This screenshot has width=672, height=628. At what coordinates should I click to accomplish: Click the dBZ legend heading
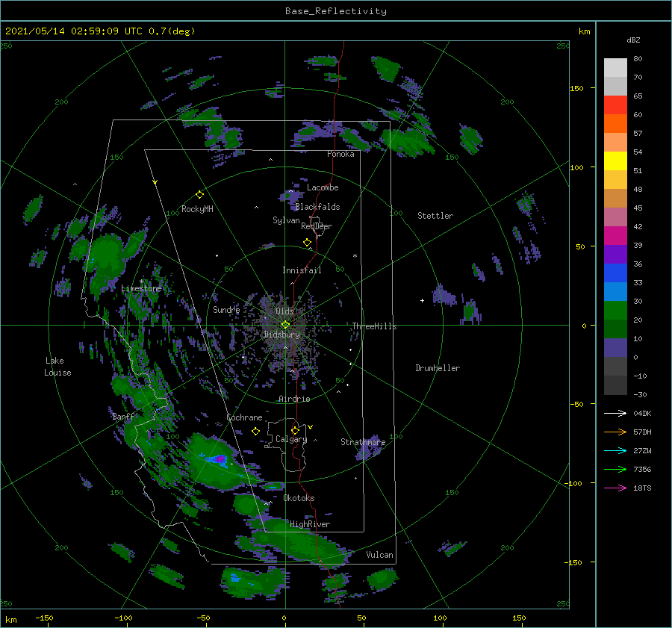(633, 40)
